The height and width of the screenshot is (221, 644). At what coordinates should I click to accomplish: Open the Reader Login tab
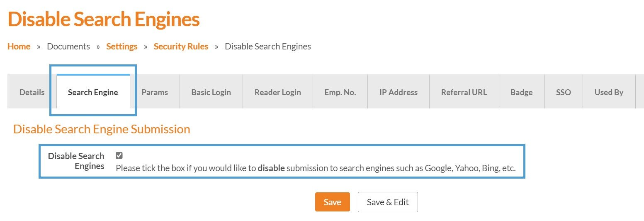[278, 92]
